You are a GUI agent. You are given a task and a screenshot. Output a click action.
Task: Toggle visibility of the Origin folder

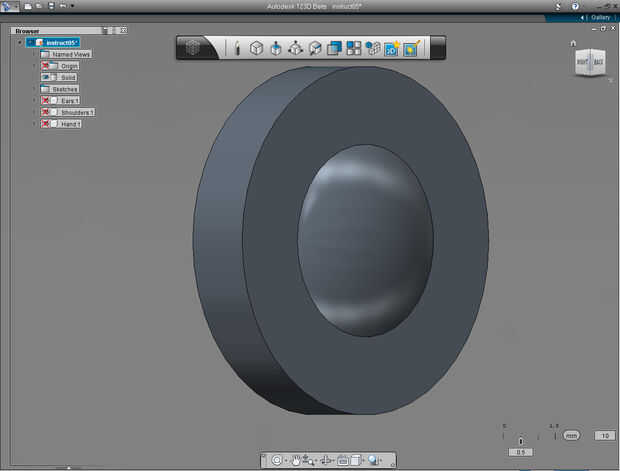point(46,66)
